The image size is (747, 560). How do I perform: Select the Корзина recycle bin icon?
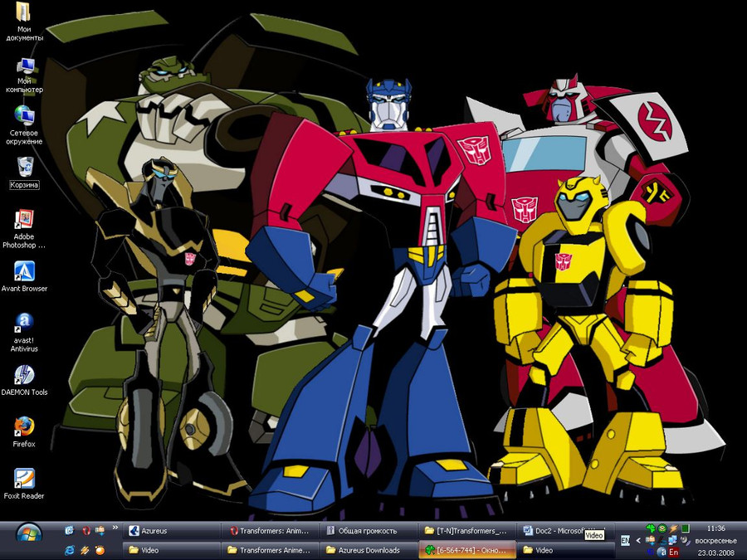click(x=24, y=173)
